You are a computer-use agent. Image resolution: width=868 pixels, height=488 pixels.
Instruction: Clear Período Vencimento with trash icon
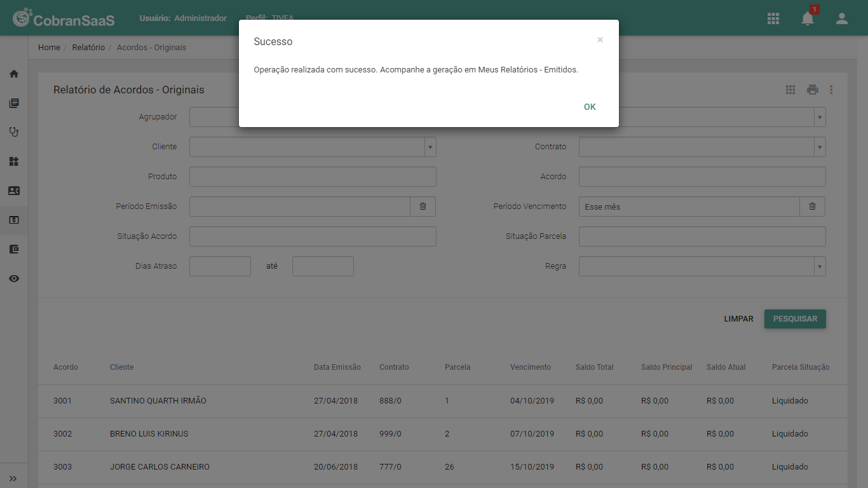813,207
